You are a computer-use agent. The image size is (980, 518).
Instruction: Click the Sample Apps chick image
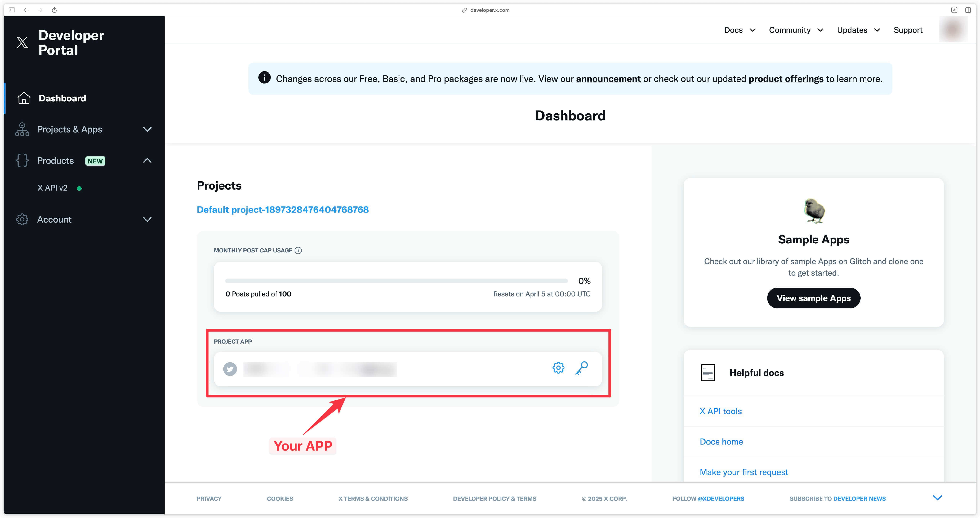[x=814, y=210]
